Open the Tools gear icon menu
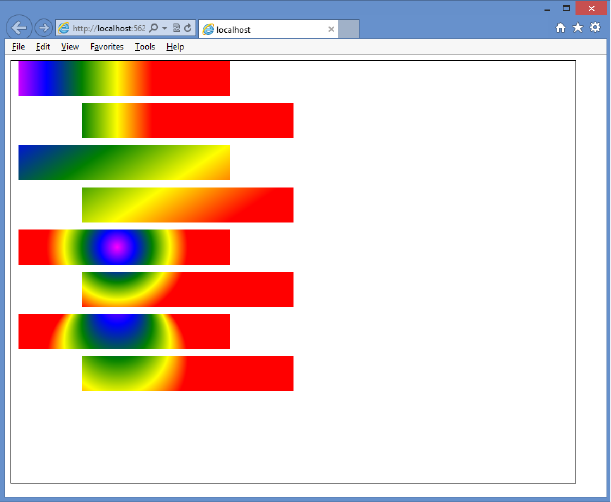 (595, 27)
